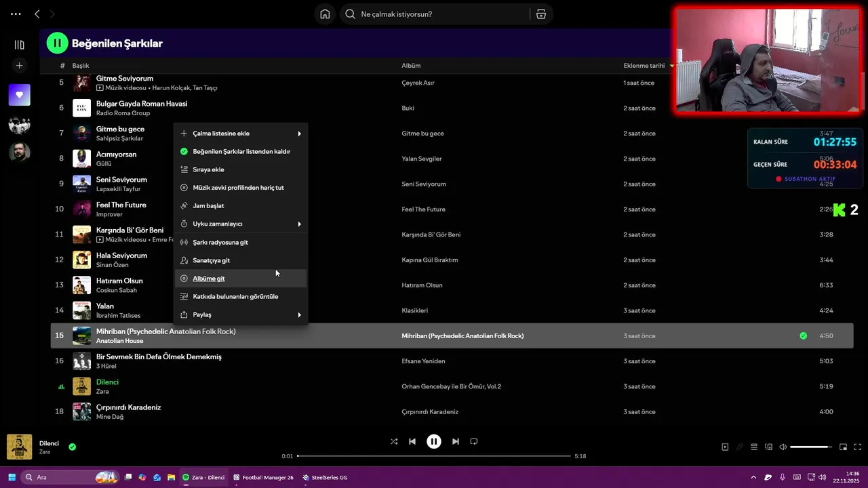Adjust the volume slider

coord(811,447)
